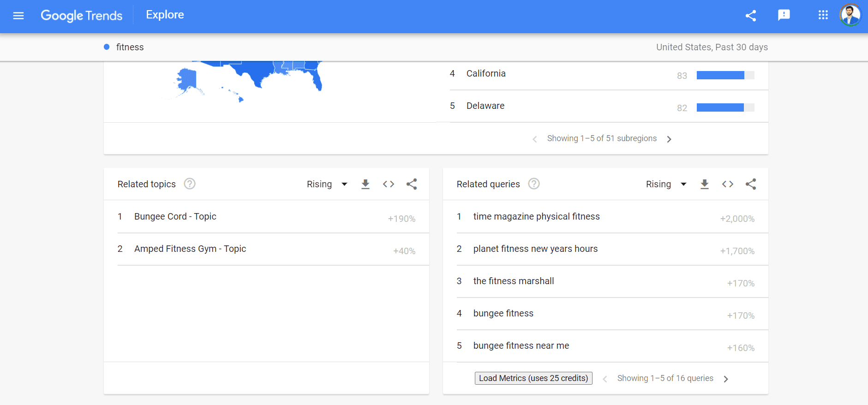Screen dimensions: 868x405
Task: Share this Explore page from header
Action: tap(751, 16)
